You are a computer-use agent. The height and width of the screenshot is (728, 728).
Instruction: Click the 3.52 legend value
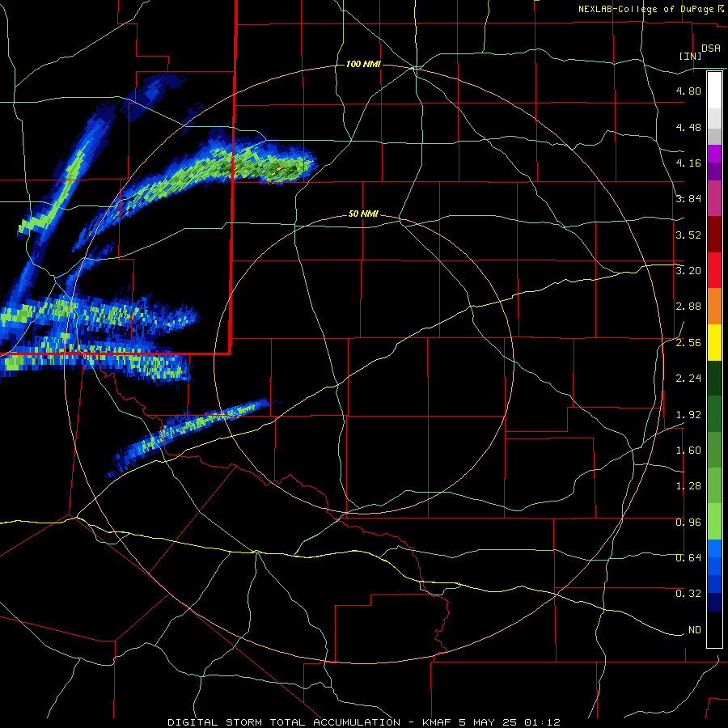pyautogui.click(x=688, y=235)
